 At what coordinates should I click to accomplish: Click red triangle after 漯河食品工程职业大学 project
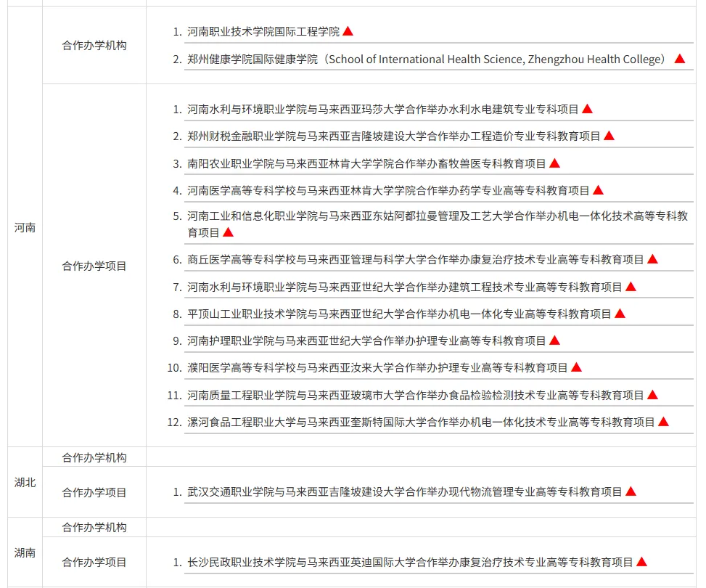(664, 422)
